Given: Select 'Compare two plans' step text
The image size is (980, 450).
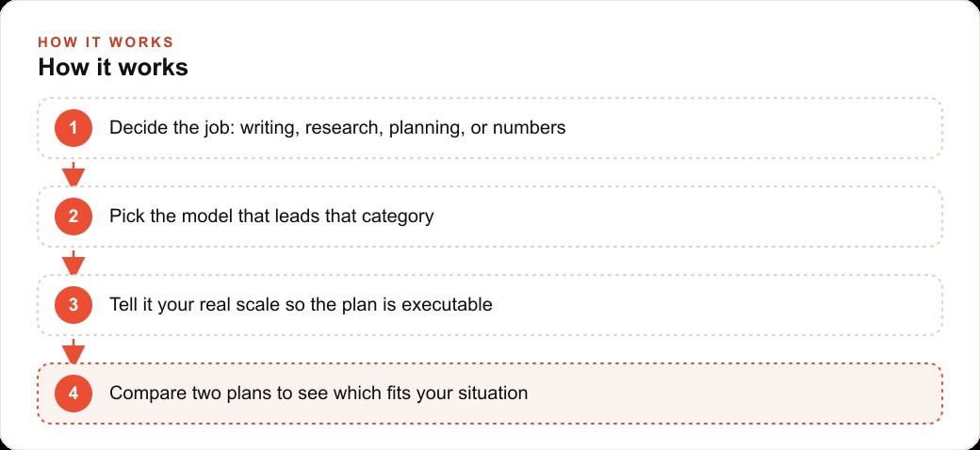Looking at the screenshot, I should [318, 394].
